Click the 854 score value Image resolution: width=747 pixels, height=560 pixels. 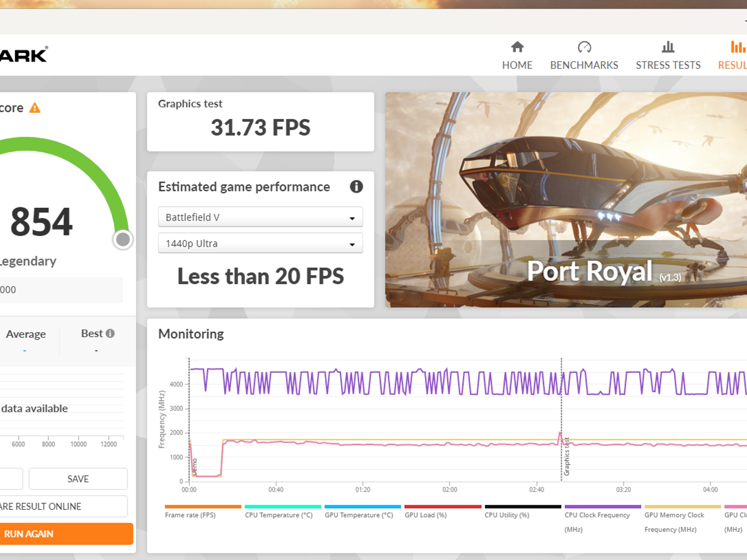pyautogui.click(x=42, y=221)
